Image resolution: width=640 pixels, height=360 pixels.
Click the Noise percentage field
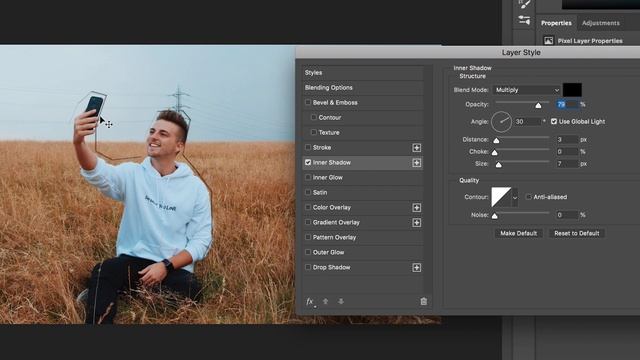click(567, 215)
